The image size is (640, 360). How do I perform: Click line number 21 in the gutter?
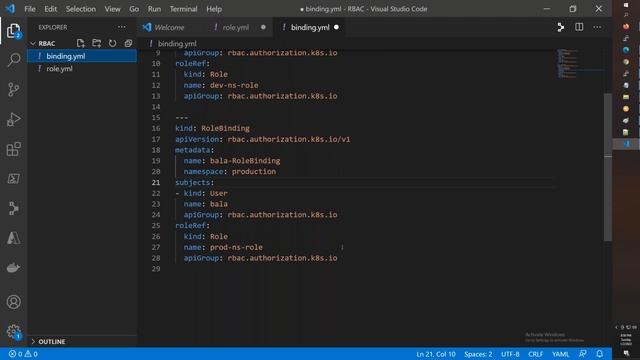click(156, 182)
